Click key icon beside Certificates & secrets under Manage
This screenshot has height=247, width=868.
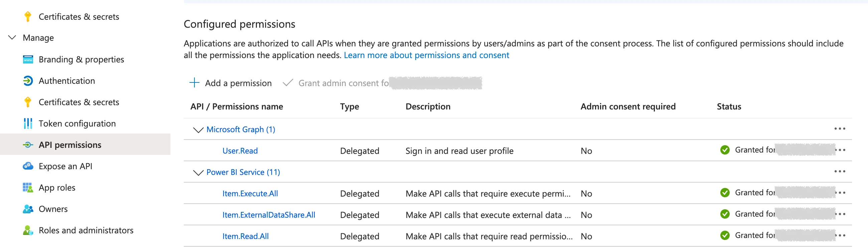pyautogui.click(x=28, y=102)
